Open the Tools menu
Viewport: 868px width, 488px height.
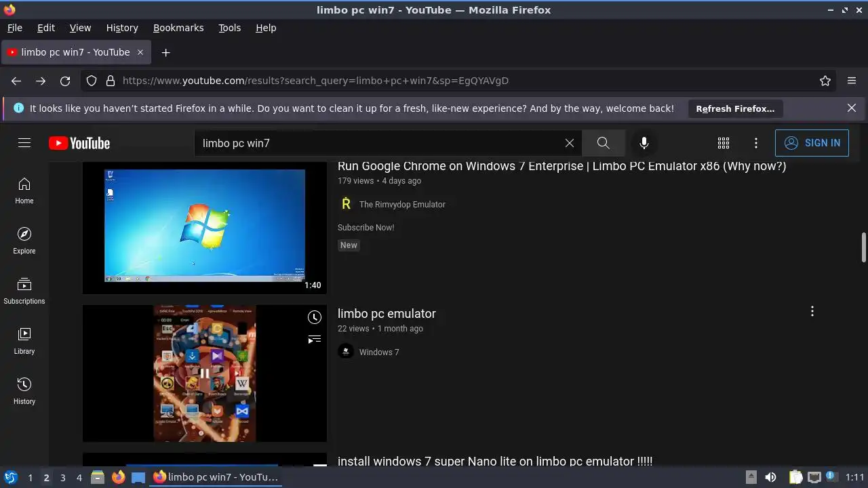tap(229, 28)
